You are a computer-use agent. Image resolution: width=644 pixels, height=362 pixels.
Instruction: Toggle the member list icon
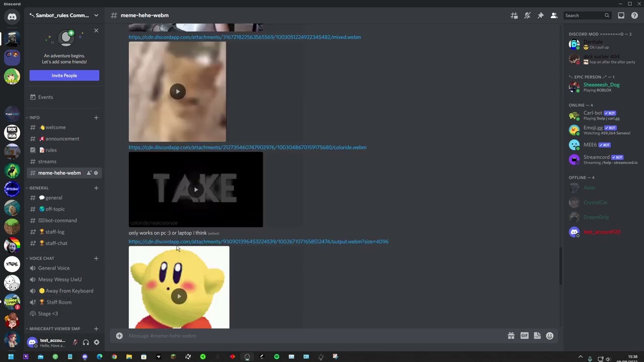[554, 16]
